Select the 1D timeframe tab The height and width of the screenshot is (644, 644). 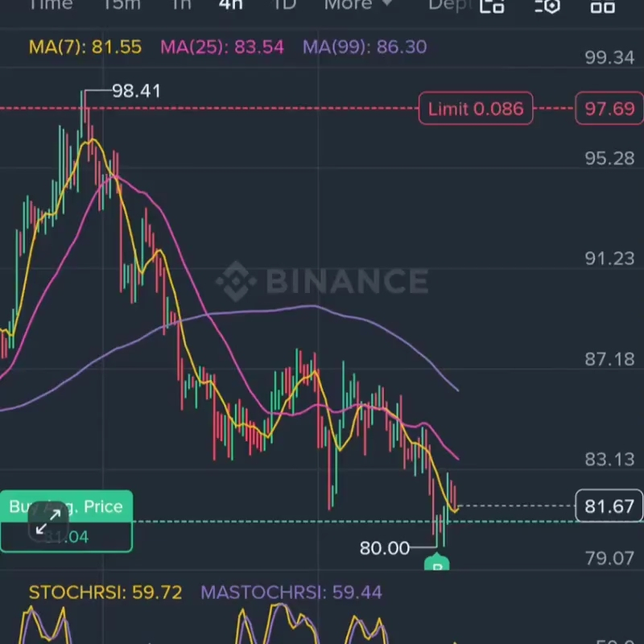285,5
